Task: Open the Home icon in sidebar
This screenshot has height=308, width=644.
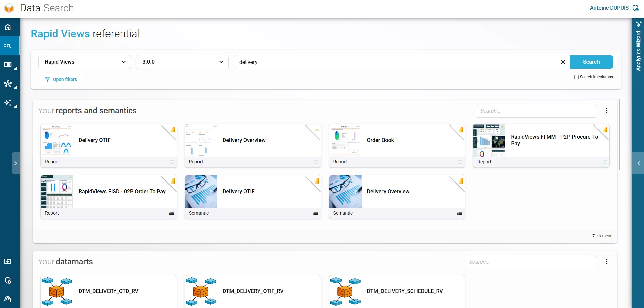Action: 8,27
